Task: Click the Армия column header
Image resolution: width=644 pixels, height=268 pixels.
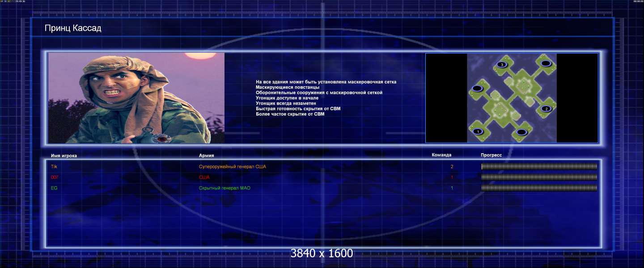Action: tap(206, 155)
